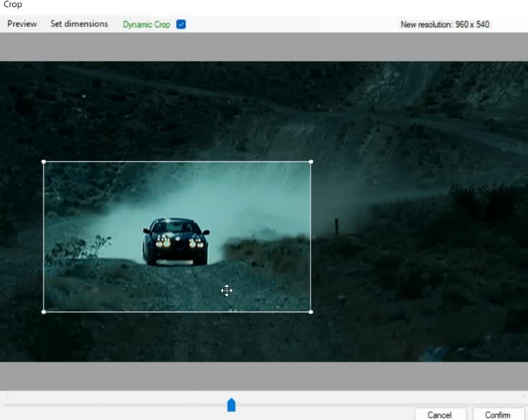This screenshot has width=528, height=420.
Task: Click the top edge of the crop rectangle
Action: coord(177,162)
